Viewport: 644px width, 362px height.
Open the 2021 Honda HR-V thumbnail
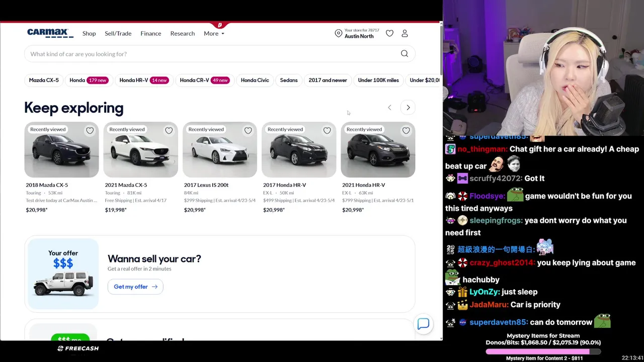[x=378, y=150]
